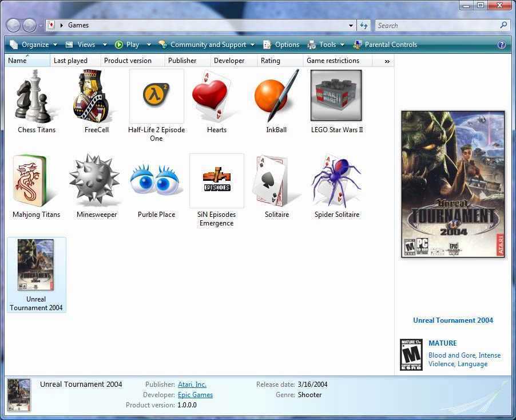This screenshot has width=516, height=420.
Task: Click the Refresh button beside address bar
Action: pos(364,25)
